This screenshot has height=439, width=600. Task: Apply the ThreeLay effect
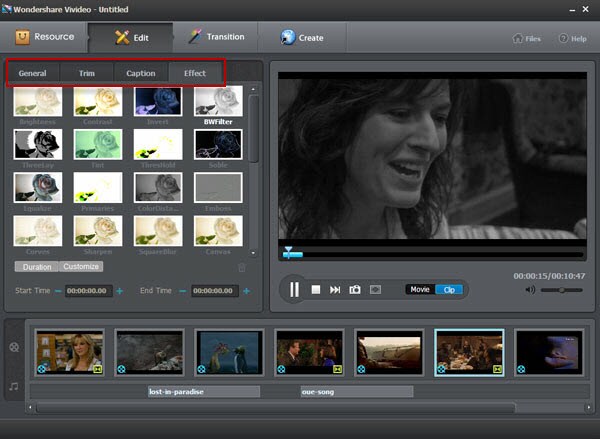(x=38, y=144)
